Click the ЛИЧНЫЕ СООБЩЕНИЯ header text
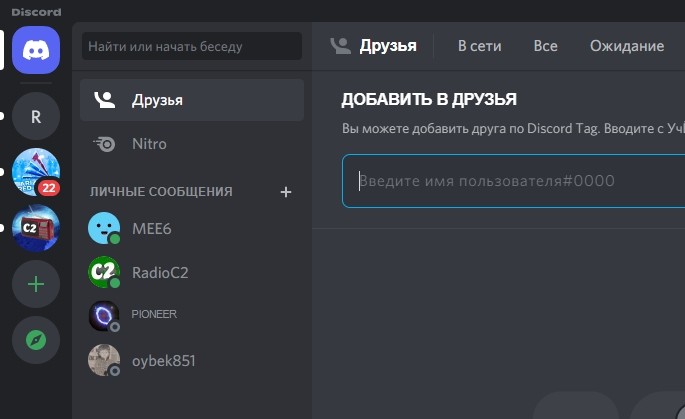685x419 pixels. coord(161,192)
